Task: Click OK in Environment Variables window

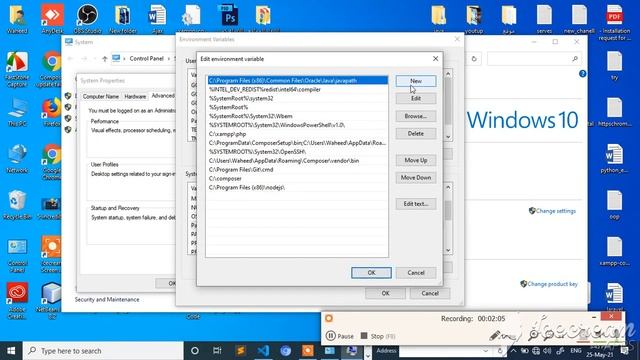Action: coord(385,293)
